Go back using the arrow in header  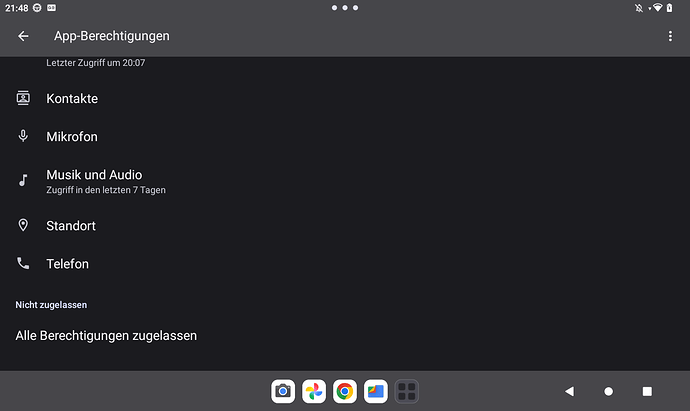point(23,36)
